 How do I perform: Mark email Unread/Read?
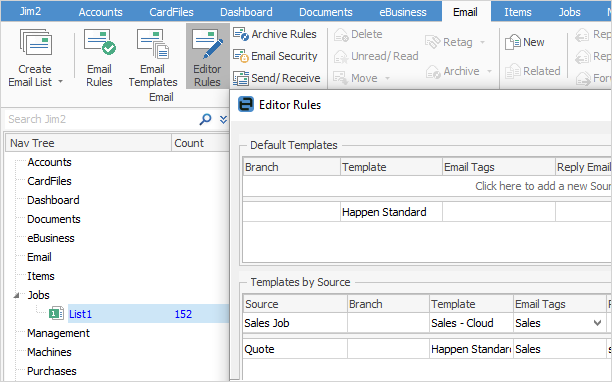pos(376,56)
